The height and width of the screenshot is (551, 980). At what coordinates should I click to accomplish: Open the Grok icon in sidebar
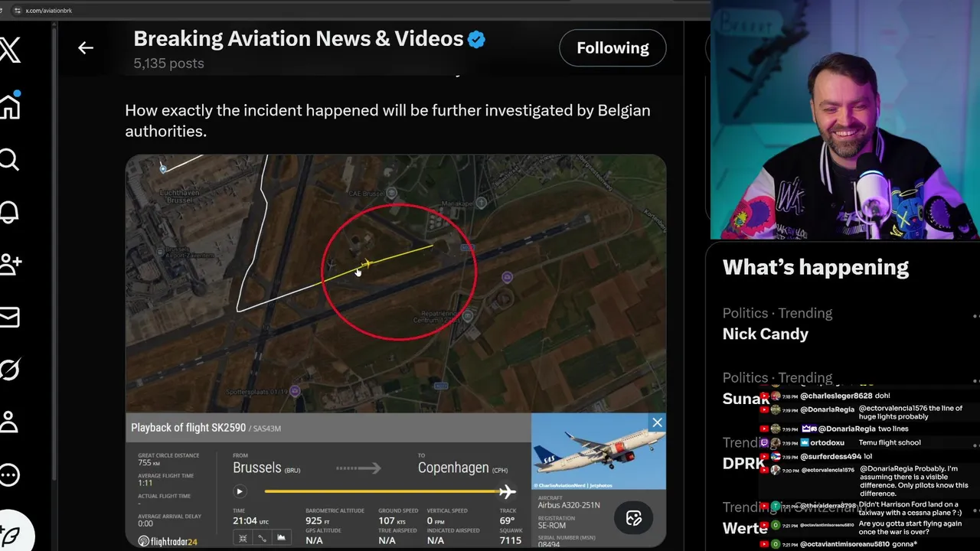(8, 370)
